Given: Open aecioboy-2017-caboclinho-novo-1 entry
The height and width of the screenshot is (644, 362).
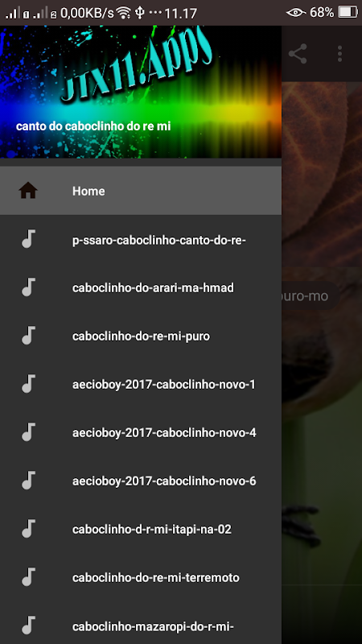Looking at the screenshot, I should click(141, 385).
